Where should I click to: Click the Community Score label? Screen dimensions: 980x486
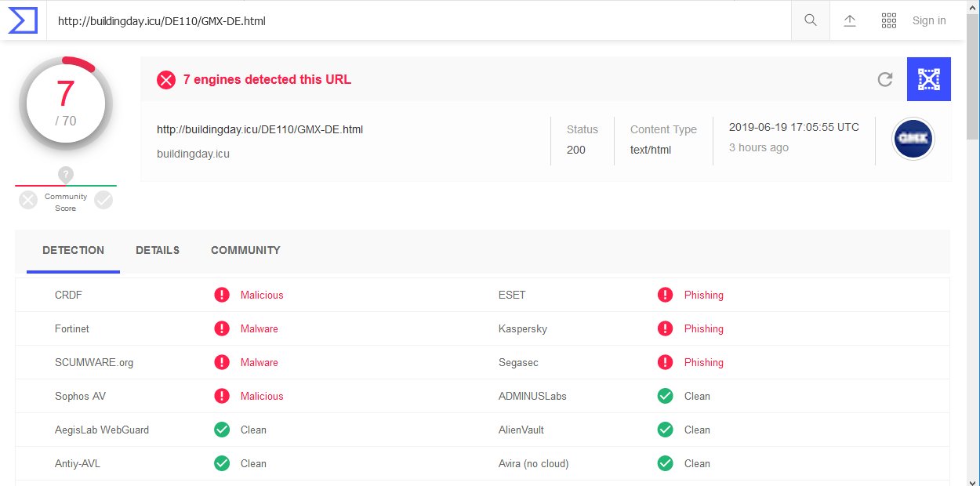pyautogui.click(x=66, y=202)
